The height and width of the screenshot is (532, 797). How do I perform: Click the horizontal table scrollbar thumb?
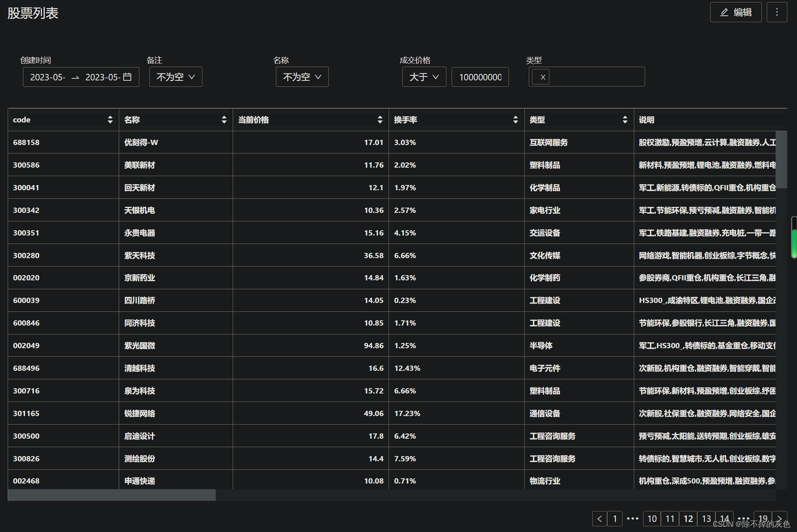point(111,495)
